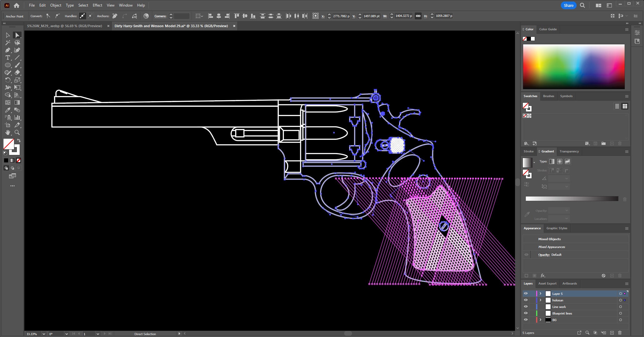Toggle constrain width and height proportions link
The height and width of the screenshot is (337, 644).
[418, 16]
